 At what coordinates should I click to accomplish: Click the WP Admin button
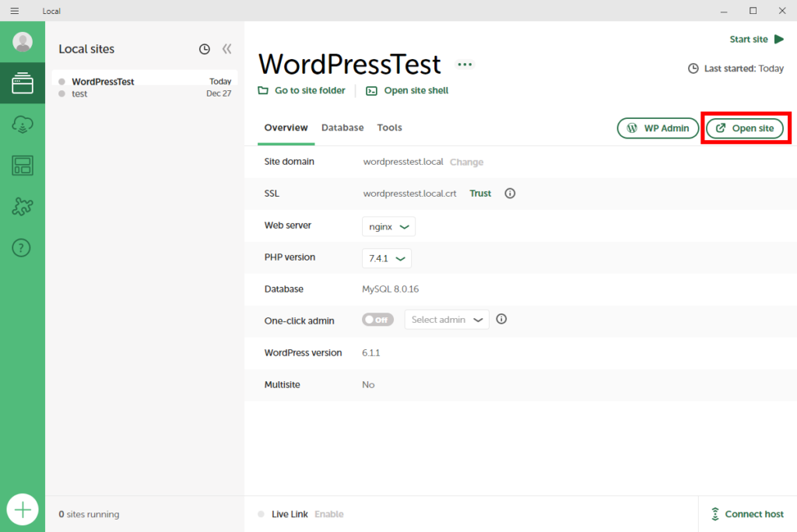click(x=658, y=128)
